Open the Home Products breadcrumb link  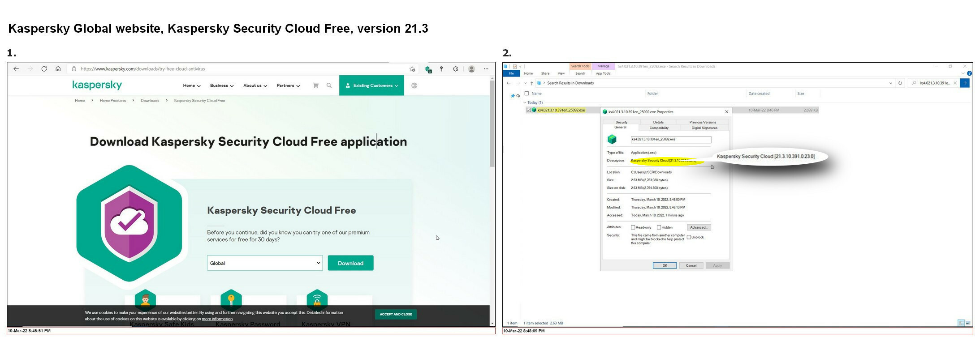click(112, 101)
